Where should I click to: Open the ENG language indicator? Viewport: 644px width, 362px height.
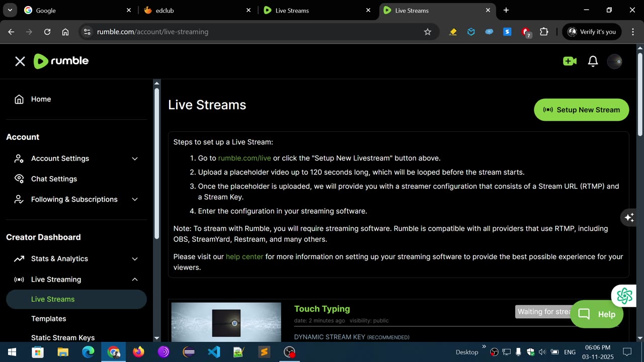570,352
